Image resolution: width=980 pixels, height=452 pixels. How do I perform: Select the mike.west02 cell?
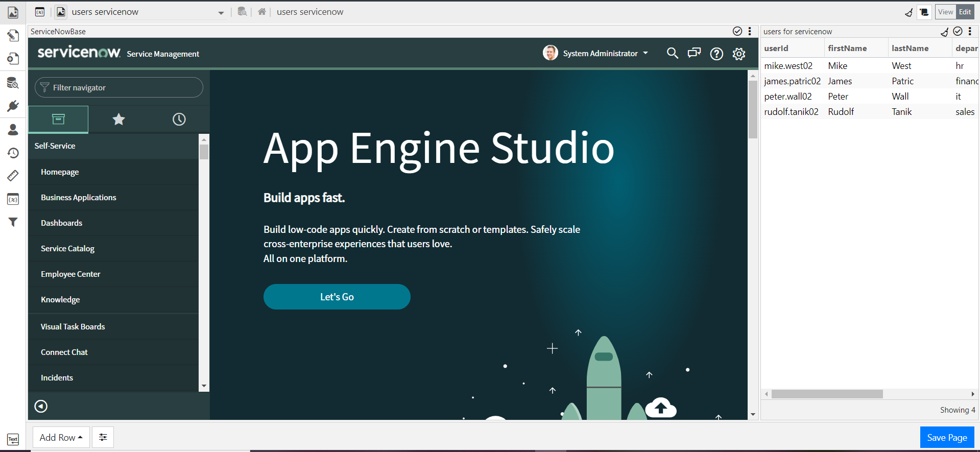[793, 66]
